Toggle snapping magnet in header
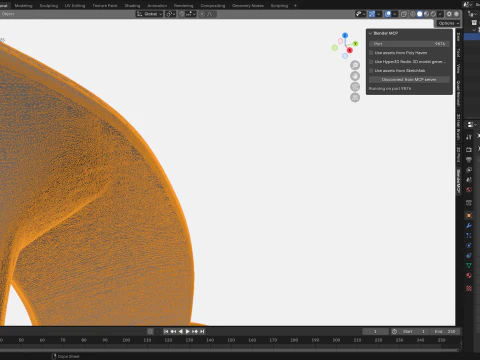Viewport: 480px width, 360px height. tap(181, 14)
